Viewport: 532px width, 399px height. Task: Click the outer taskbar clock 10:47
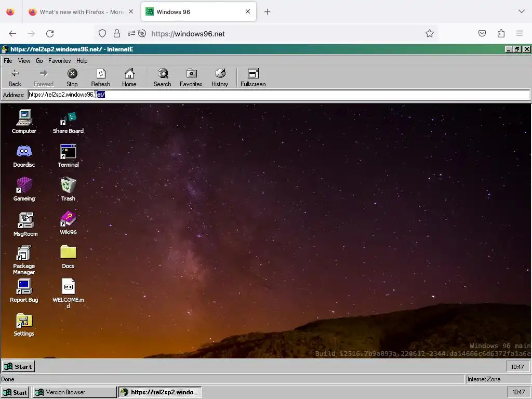518,392
